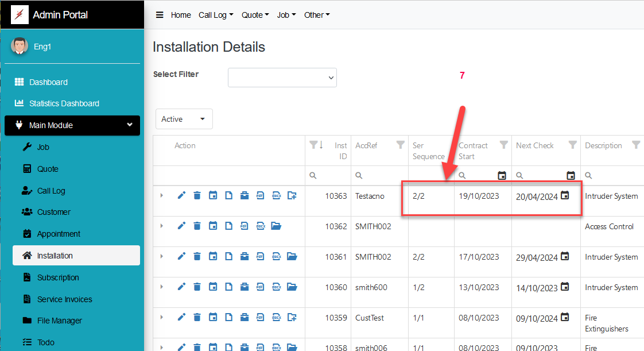This screenshot has width=644, height=351.
Task: Delete installation 10363 using the trash icon
Action: click(197, 196)
